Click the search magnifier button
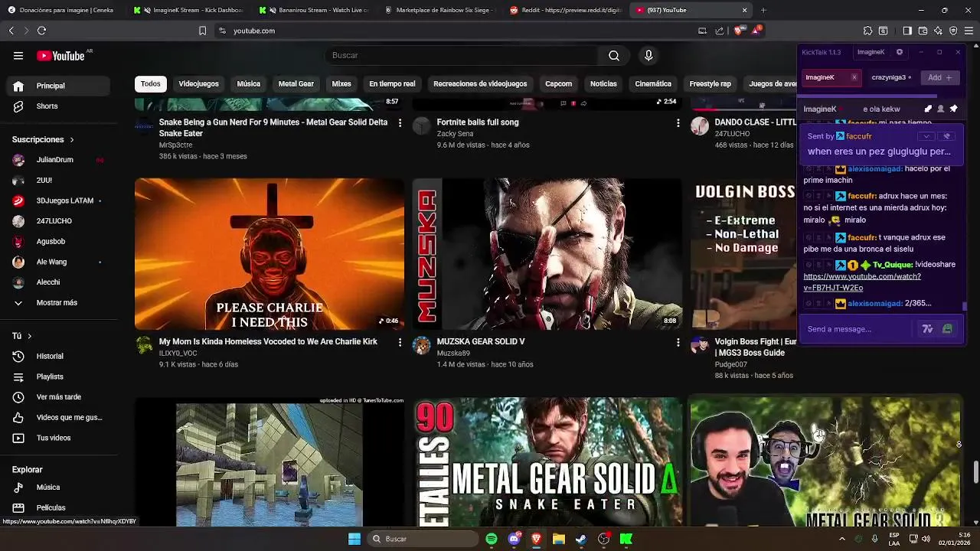The height and width of the screenshot is (551, 980). click(614, 55)
